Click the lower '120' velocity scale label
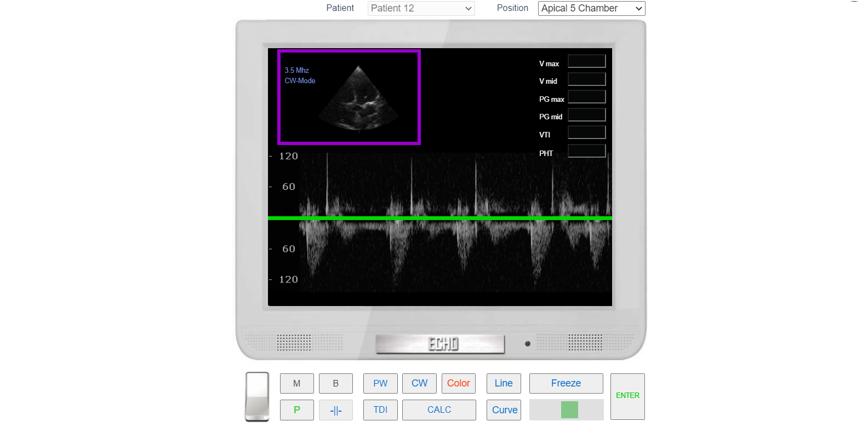 (288, 280)
